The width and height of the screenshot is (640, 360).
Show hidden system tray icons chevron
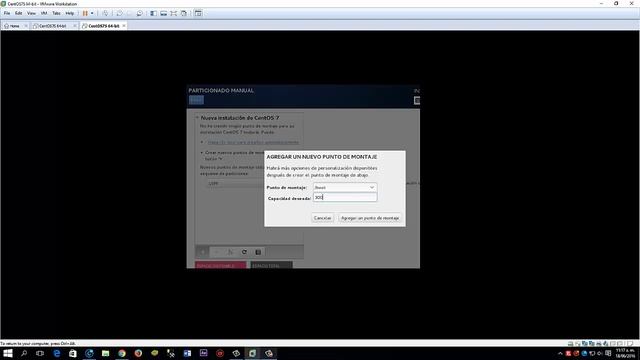[560, 353]
